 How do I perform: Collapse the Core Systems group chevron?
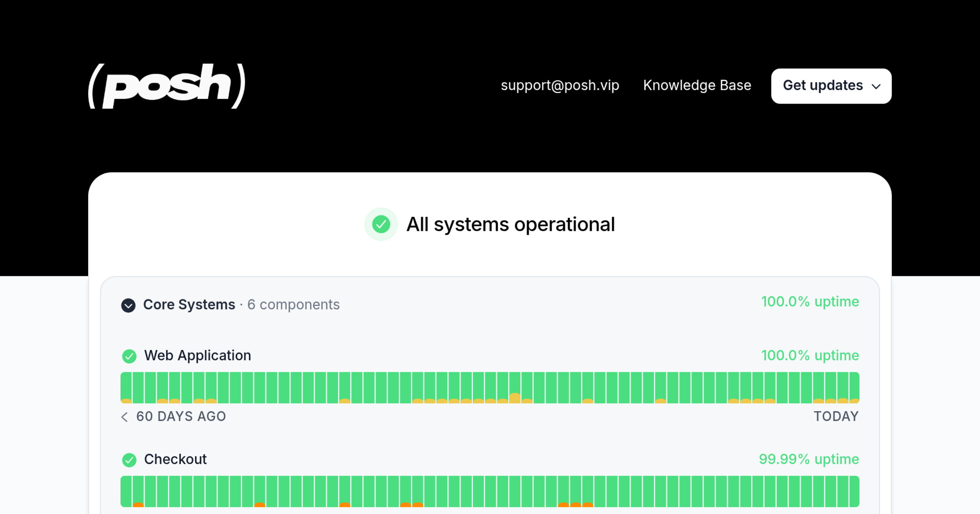point(128,305)
